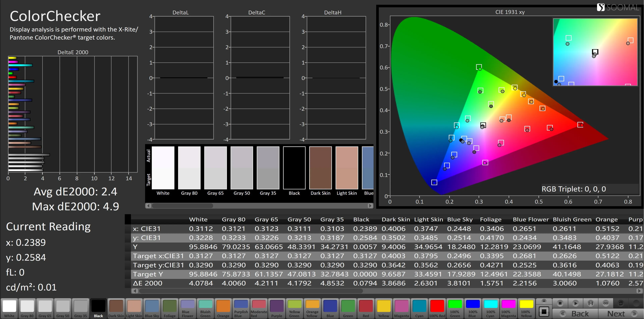Click the White patch in the Actual/Target comparison
The width and height of the screenshot is (644, 319).
pyautogui.click(x=163, y=168)
